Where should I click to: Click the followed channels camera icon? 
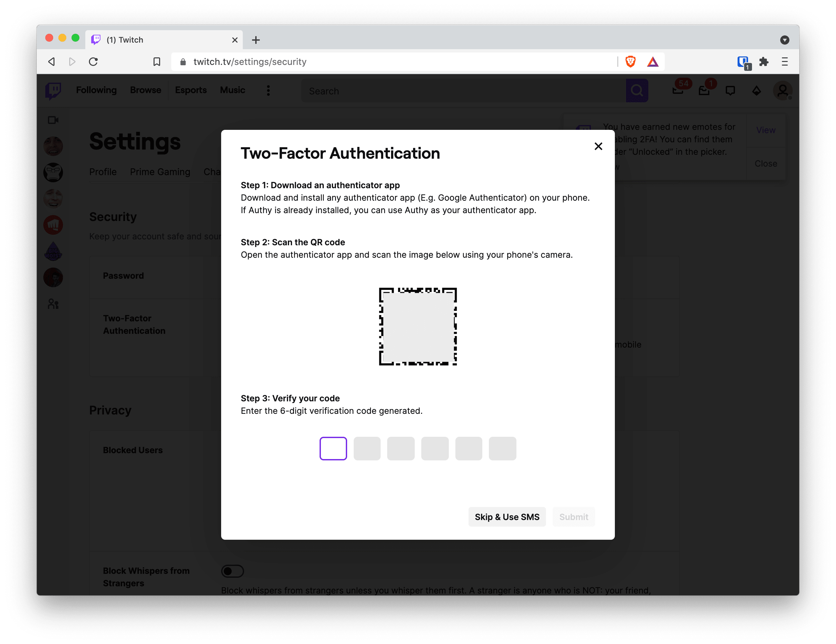(x=53, y=120)
